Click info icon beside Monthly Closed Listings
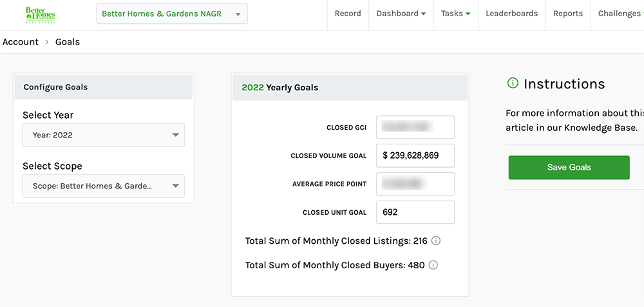This screenshot has height=307, width=644. click(x=436, y=241)
